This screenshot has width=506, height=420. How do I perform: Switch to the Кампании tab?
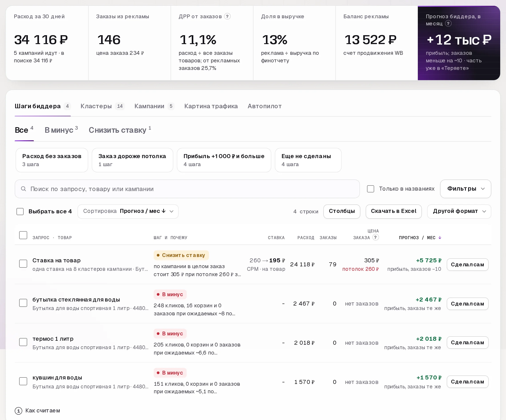pos(154,106)
